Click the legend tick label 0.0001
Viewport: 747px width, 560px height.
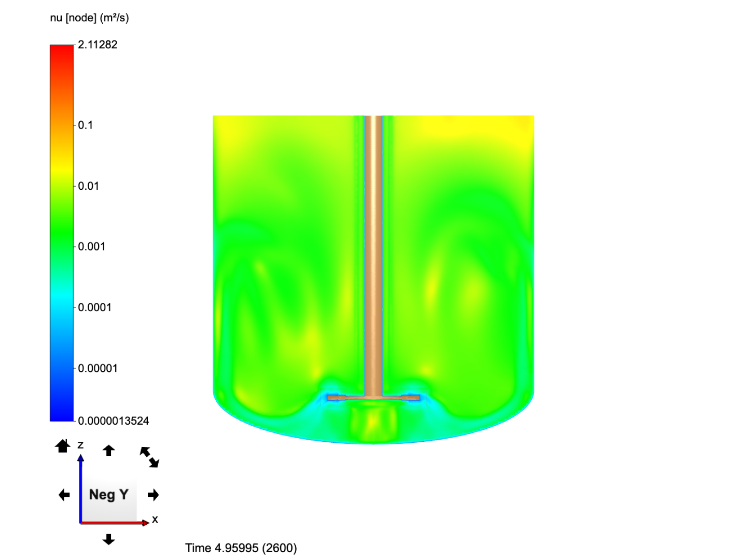94,307
